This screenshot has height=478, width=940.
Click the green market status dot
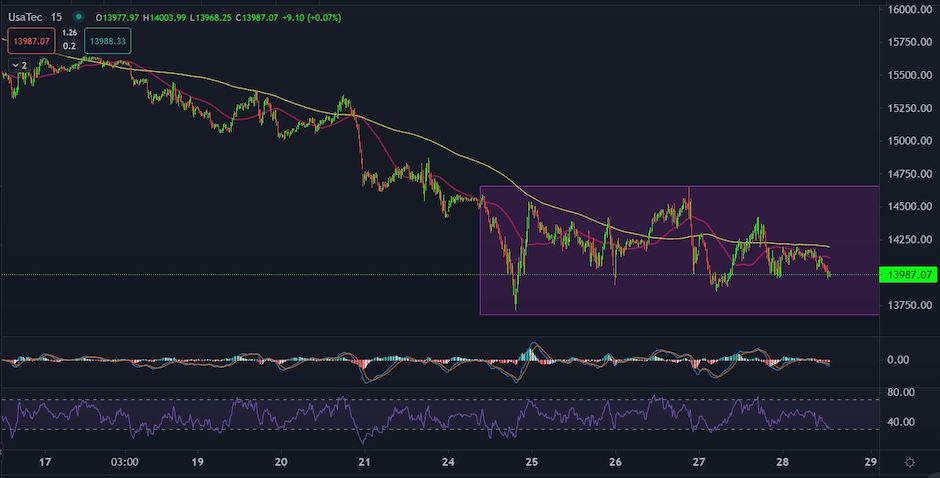78,17
